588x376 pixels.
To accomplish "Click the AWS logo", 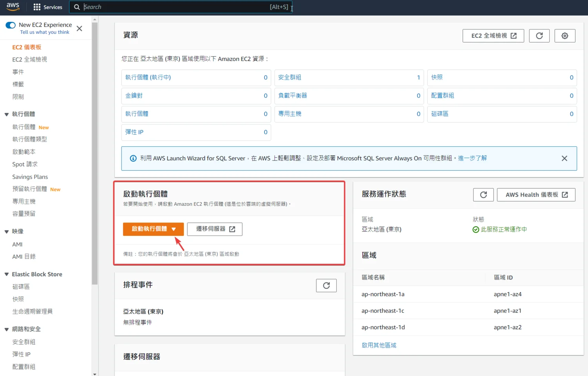I will [13, 7].
